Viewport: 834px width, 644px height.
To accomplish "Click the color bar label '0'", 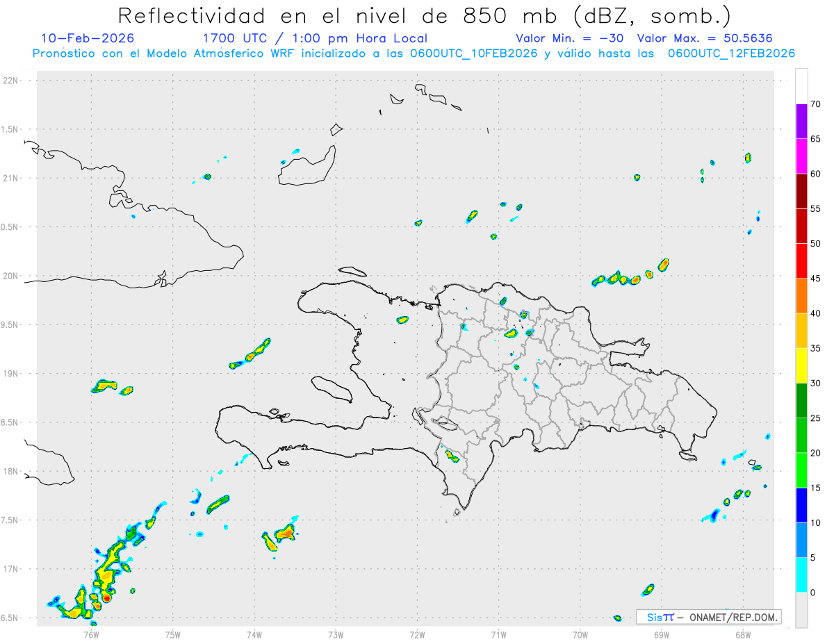I will coord(814,593).
